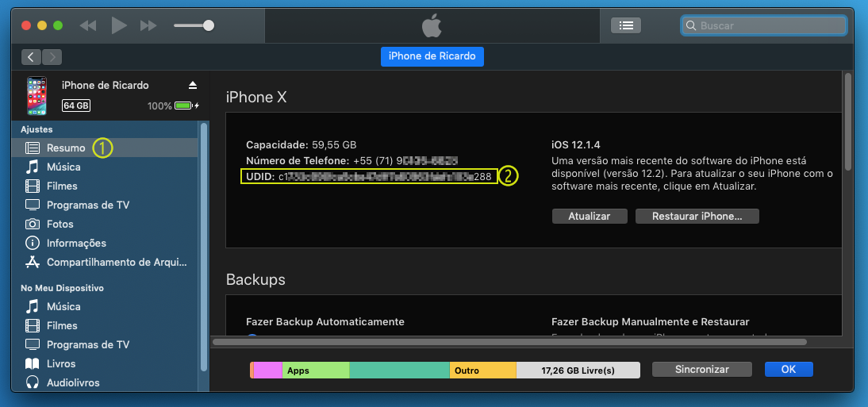
Task: Click the blue OK button
Action: pos(789,370)
